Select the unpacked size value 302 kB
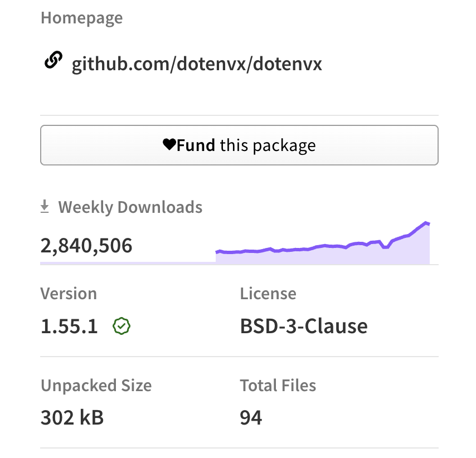Viewport: 476px width, 458px height. click(x=72, y=417)
